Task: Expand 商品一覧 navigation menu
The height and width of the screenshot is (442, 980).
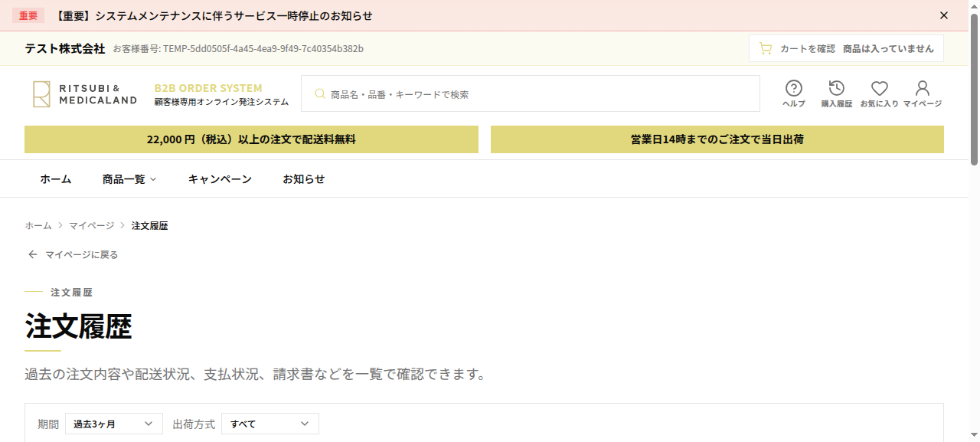Action: (129, 178)
